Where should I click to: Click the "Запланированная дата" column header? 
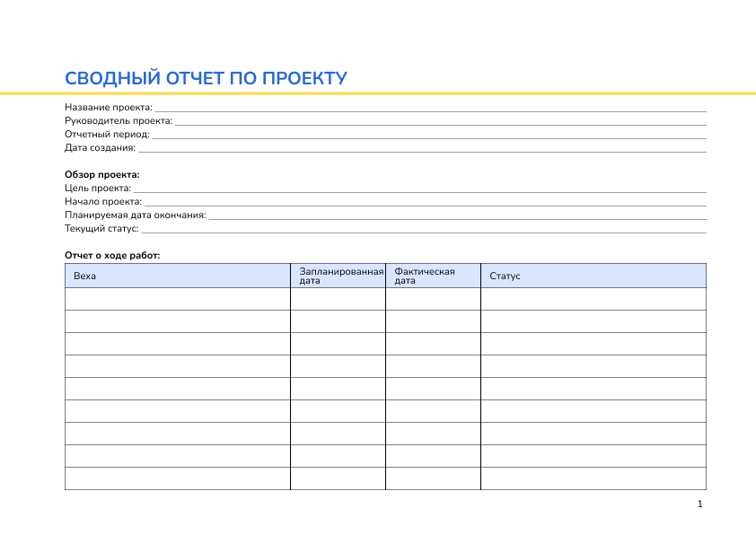[x=338, y=276]
